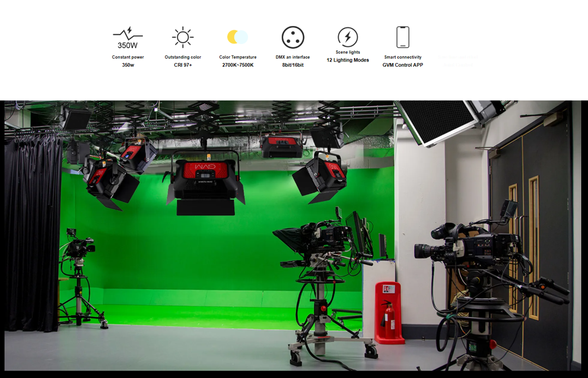The image size is (588, 378).
Task: Click the smartphone Smart connectivity icon
Action: [403, 37]
